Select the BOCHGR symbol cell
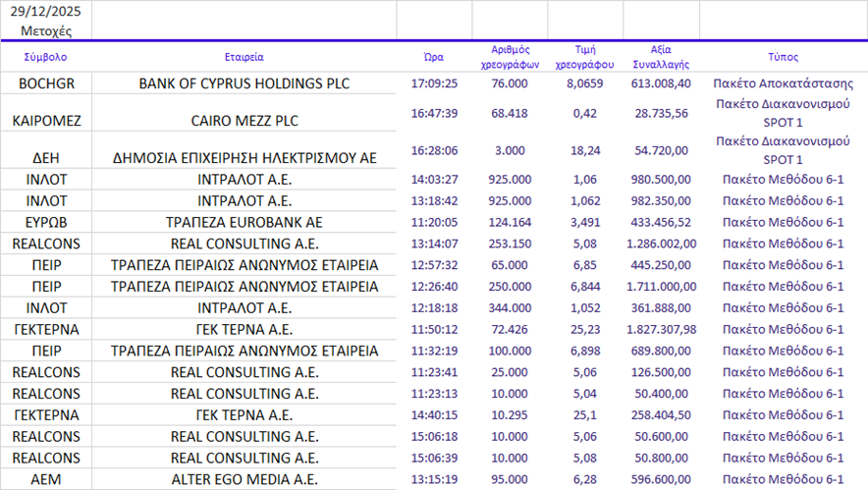Image resolution: width=868 pixels, height=490 pixels. coord(46,83)
